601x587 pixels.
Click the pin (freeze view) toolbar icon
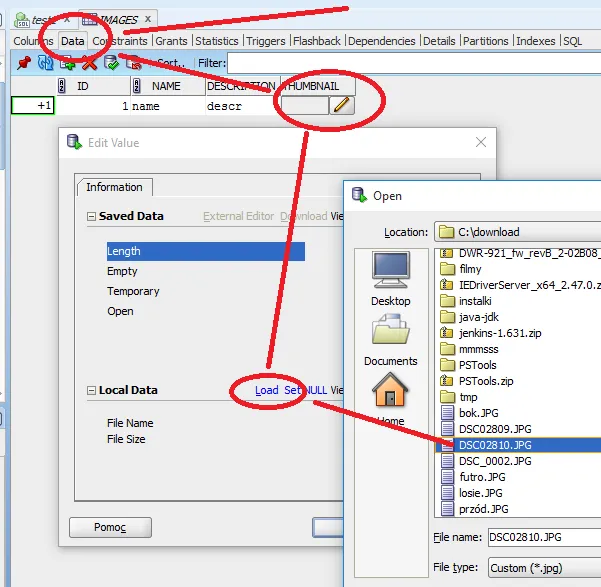(x=24, y=63)
